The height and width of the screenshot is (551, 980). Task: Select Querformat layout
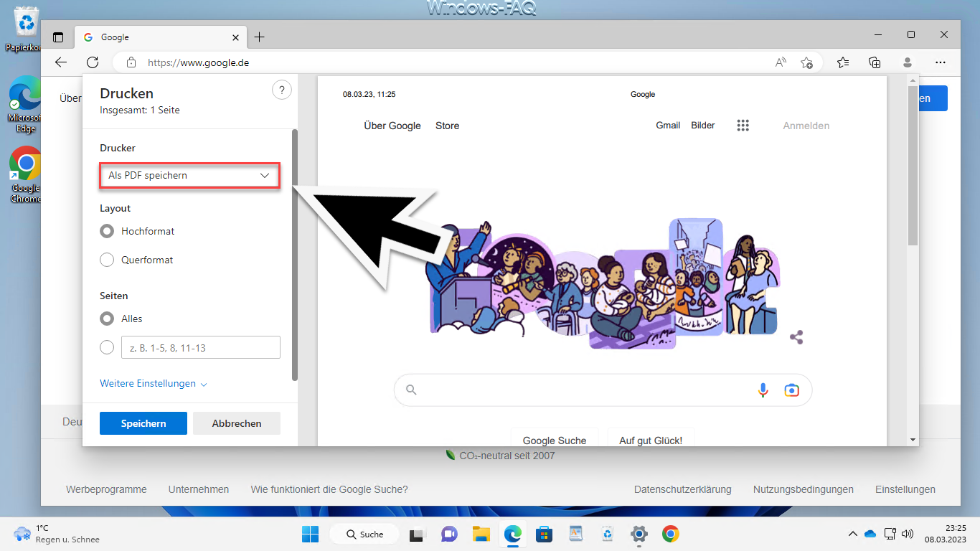(x=107, y=260)
